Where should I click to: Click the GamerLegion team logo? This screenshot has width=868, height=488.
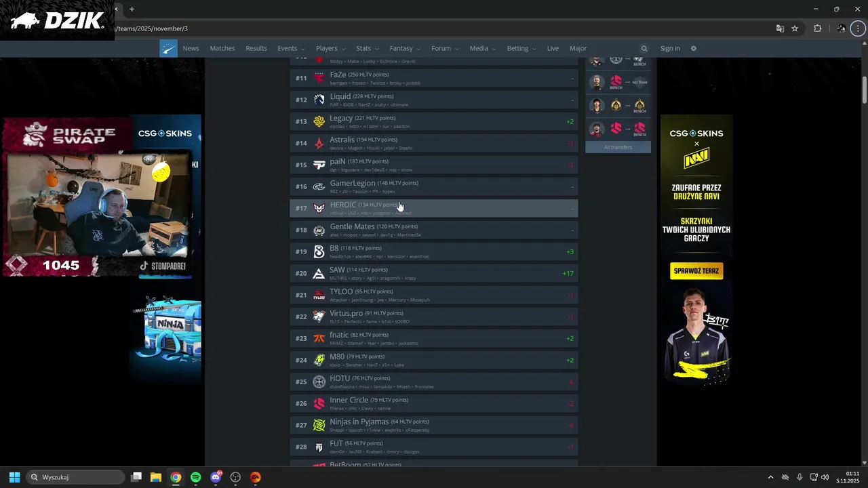[x=319, y=186]
